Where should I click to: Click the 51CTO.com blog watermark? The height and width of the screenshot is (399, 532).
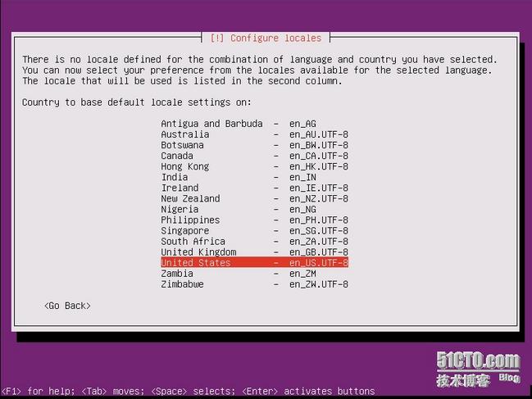tap(478, 369)
